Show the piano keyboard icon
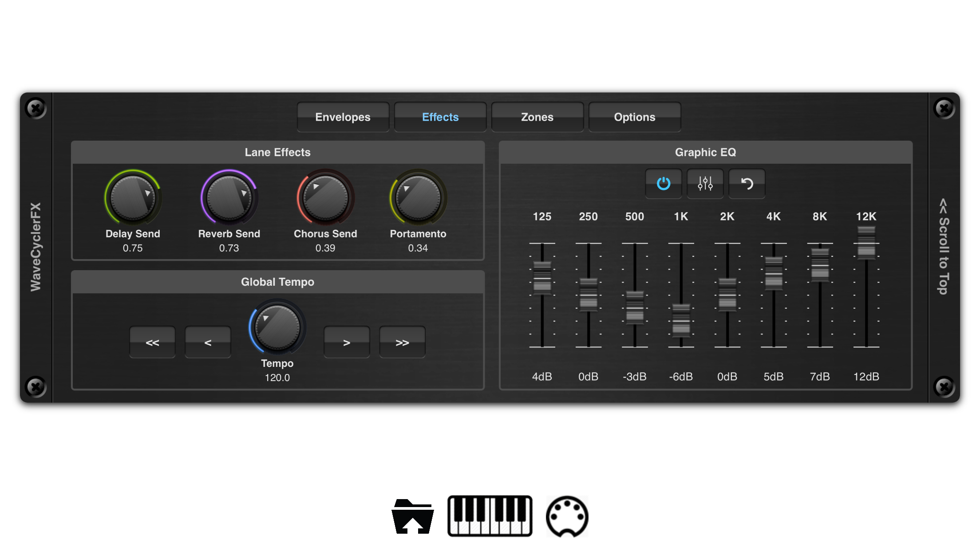 pyautogui.click(x=490, y=516)
